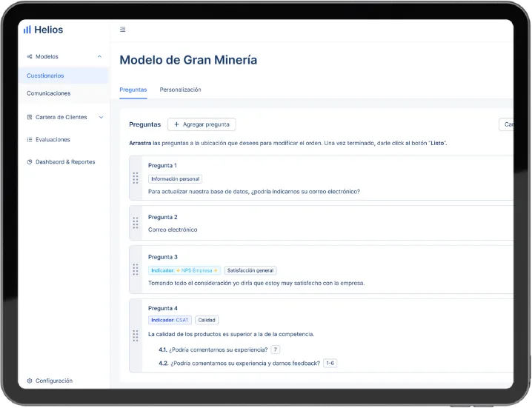Viewport: 532px width, 408px height.
Task: Click the 7 badge on sub-question 4.1
Action: [x=276, y=350]
